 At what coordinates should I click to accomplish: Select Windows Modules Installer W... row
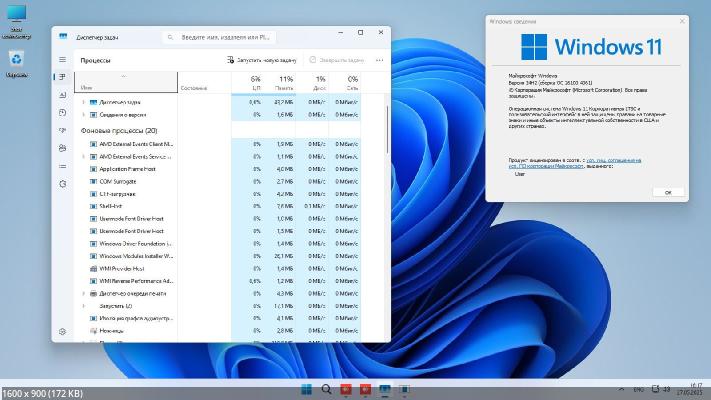click(217, 256)
